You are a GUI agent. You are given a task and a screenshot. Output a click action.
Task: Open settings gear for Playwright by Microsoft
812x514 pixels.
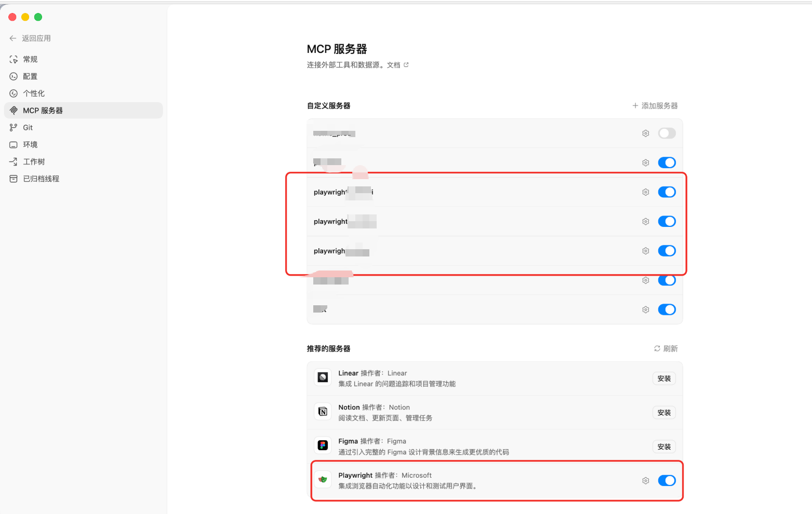point(645,481)
